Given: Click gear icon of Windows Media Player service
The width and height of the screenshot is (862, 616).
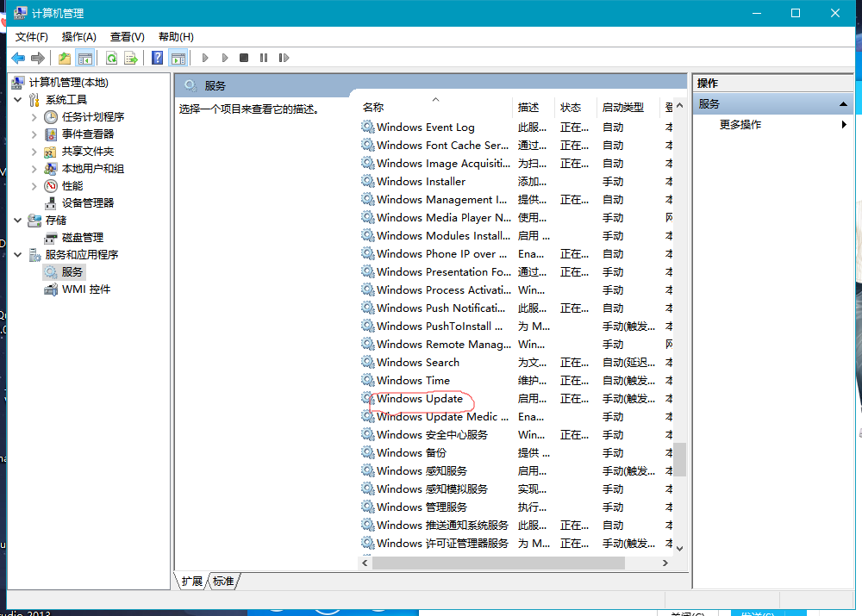Looking at the screenshot, I should tap(367, 218).
